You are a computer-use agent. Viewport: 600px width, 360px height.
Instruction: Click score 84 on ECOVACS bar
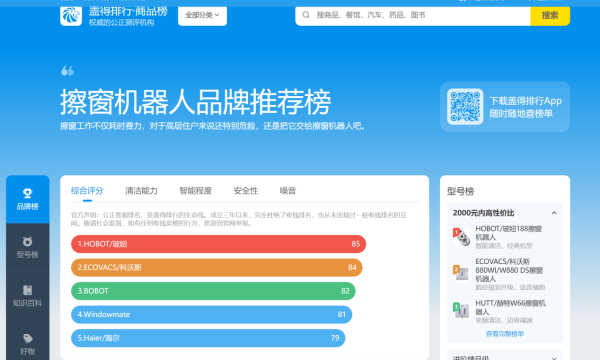[x=352, y=267]
